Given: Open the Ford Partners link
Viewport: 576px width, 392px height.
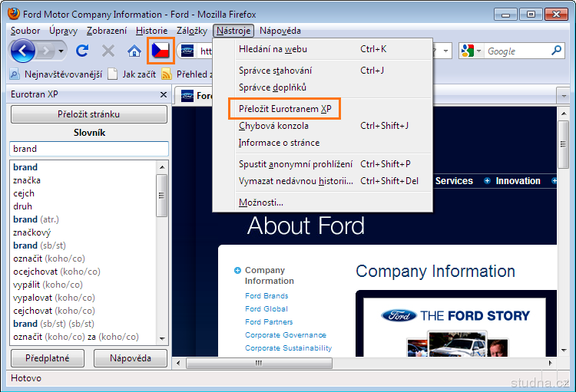Looking at the screenshot, I should (269, 322).
